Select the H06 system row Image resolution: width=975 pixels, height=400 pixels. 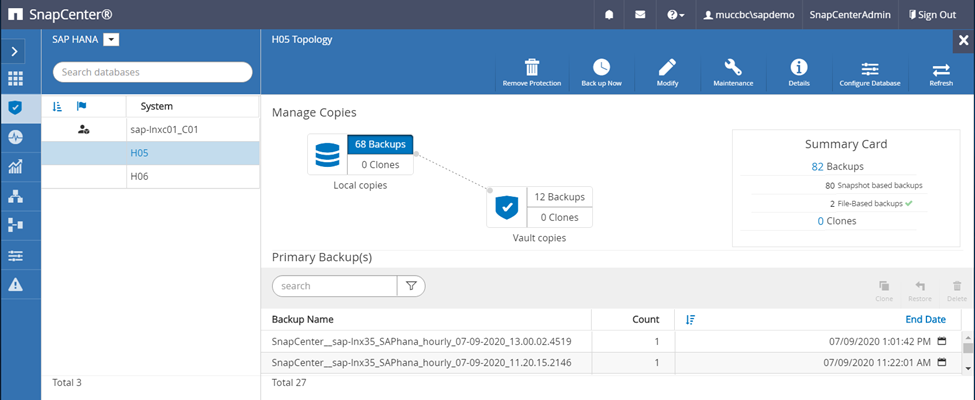click(x=139, y=176)
